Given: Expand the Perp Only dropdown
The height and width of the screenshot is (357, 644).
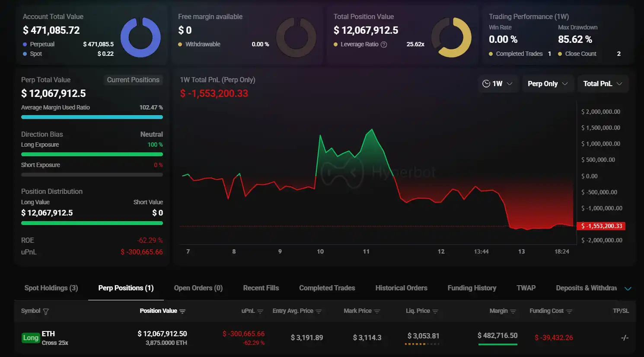Looking at the screenshot, I should coord(548,83).
